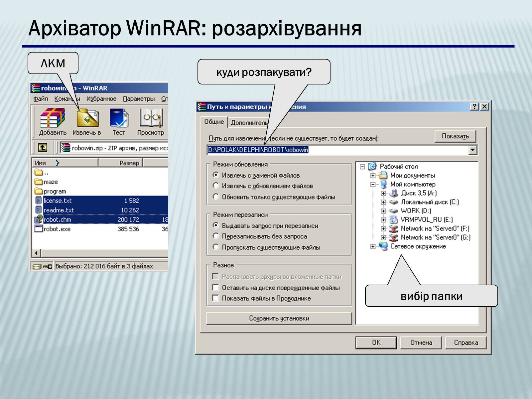Expand the Сетевое окружение tree node
The image size is (532, 399).
373,246
